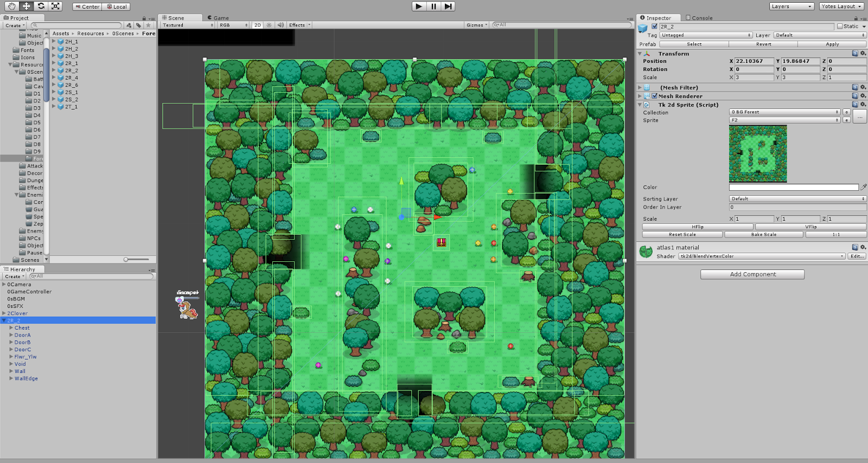Select Chest in the Hierarchy
Viewport: 868px width, 463px height.
(22, 328)
